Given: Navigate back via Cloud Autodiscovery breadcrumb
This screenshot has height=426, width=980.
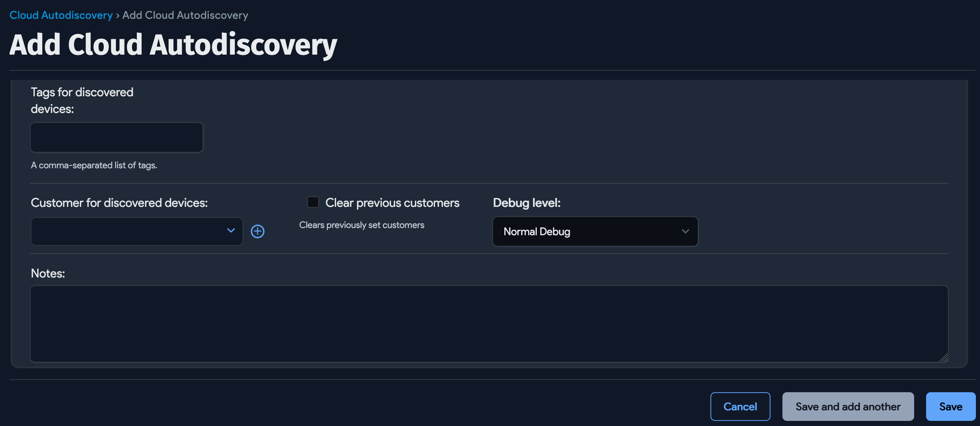Looking at the screenshot, I should click(x=60, y=15).
